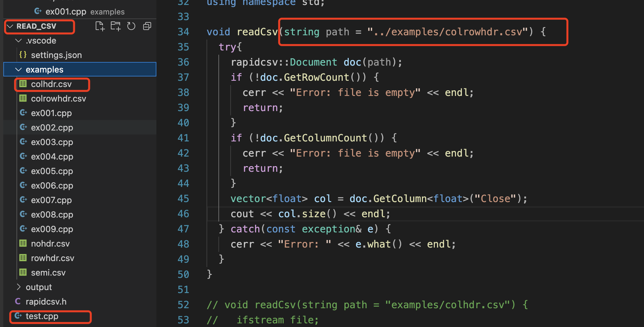Image resolution: width=644 pixels, height=327 pixels.
Task: Open ex004.cpp file
Action: (x=52, y=157)
